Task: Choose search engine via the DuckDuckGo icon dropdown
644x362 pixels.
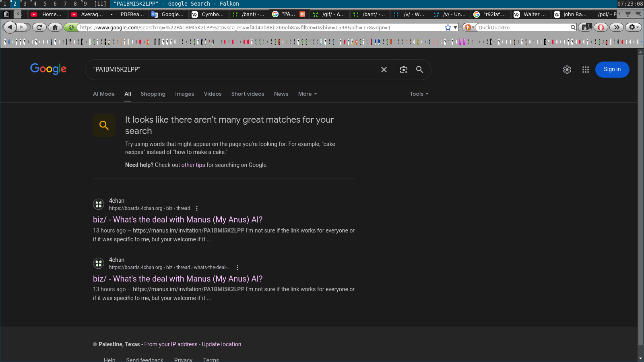Action: tap(469, 27)
